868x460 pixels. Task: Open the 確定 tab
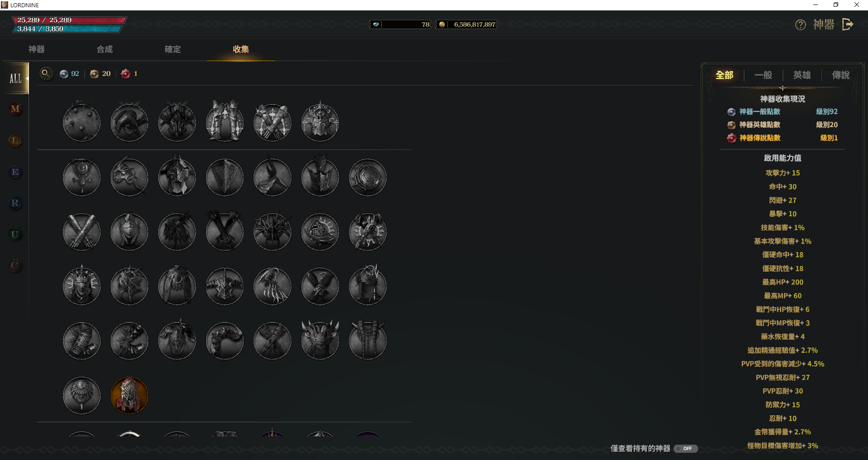point(173,49)
